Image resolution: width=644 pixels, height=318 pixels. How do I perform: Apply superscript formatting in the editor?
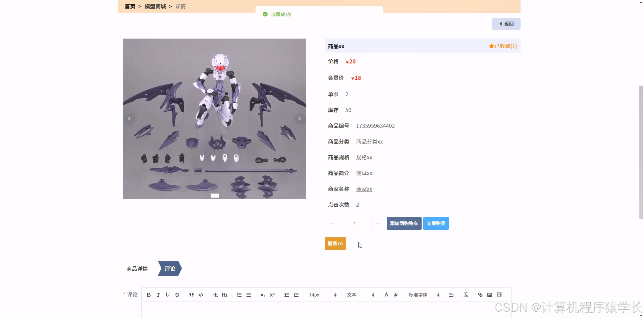[272, 295]
